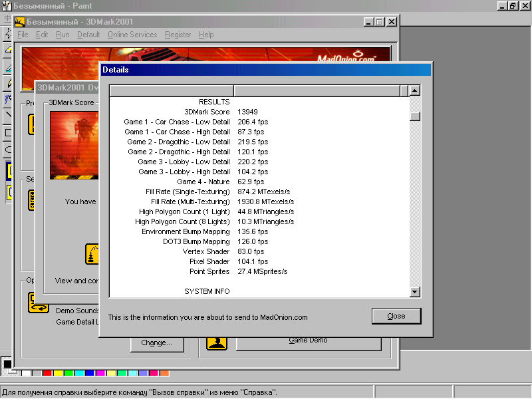The width and height of the screenshot is (532, 399).
Task: Select the Ellipse tool in Paint
Action: (x=9, y=149)
